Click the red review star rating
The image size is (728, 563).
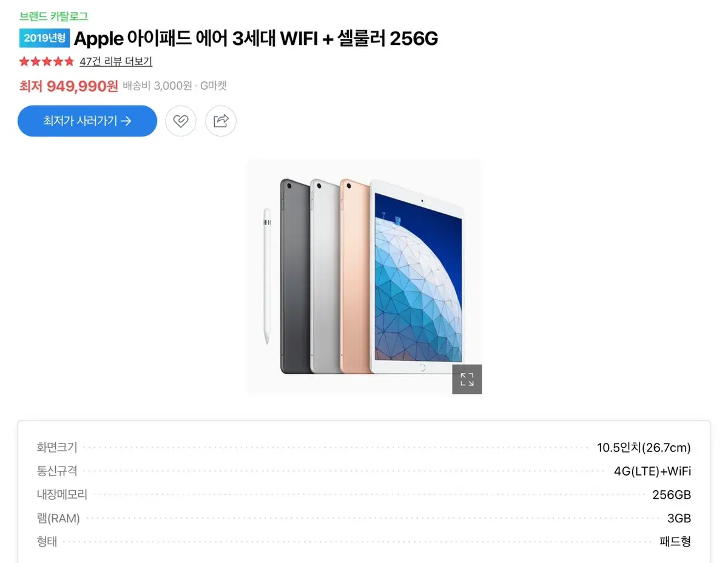pos(47,61)
